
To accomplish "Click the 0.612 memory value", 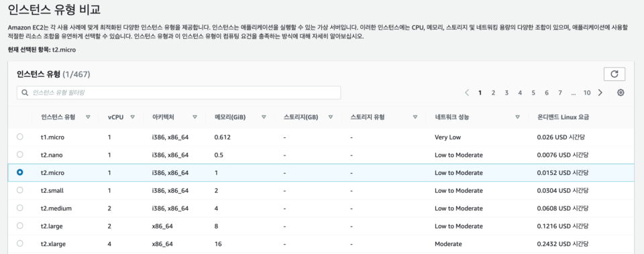I will [x=222, y=137].
